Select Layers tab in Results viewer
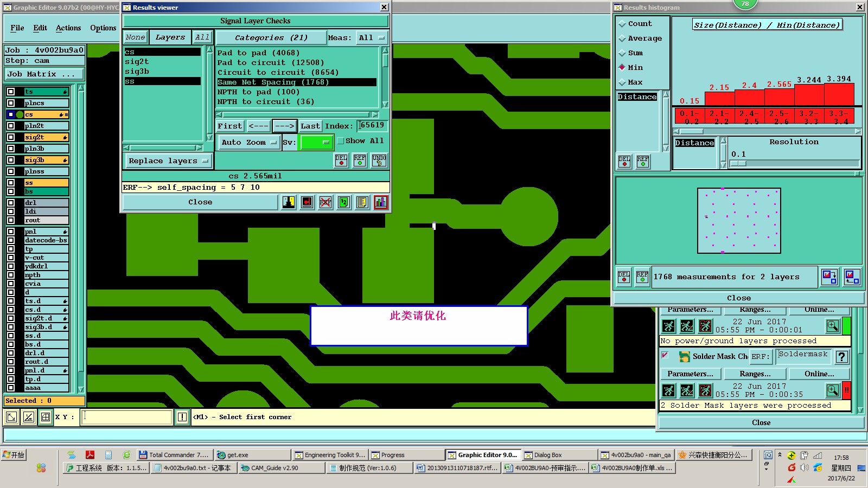This screenshot has height=488, width=868. pos(170,37)
